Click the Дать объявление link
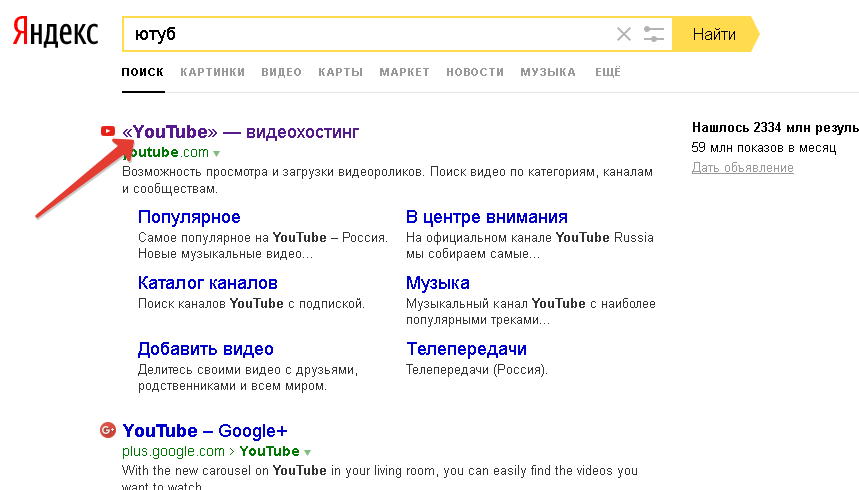 [742, 168]
